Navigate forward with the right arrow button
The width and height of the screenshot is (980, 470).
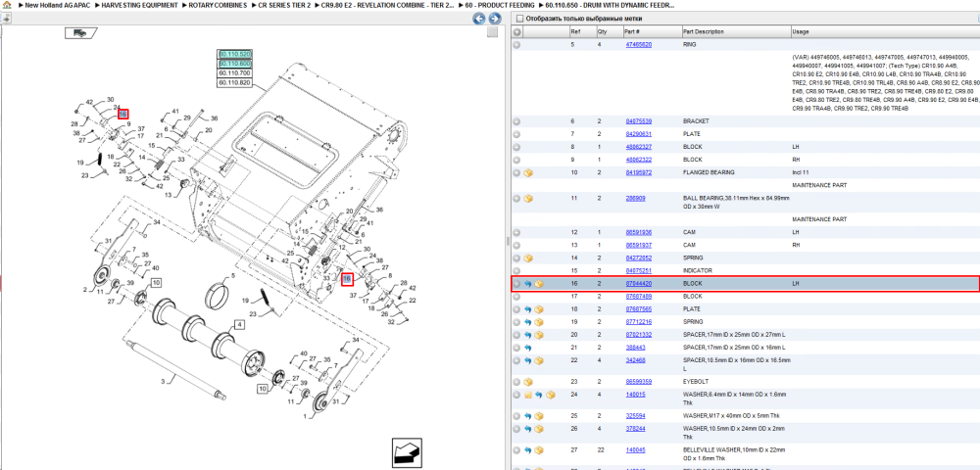coord(494,19)
